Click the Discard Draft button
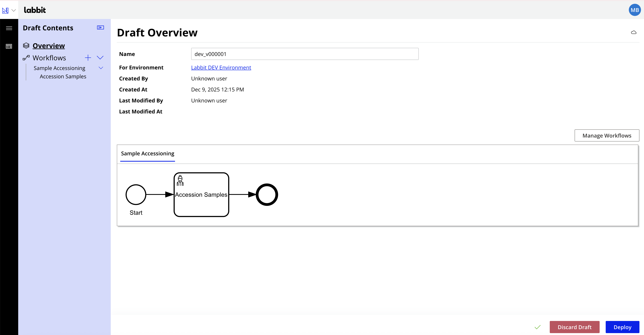Viewport: 644px width, 335px height. [575, 327]
